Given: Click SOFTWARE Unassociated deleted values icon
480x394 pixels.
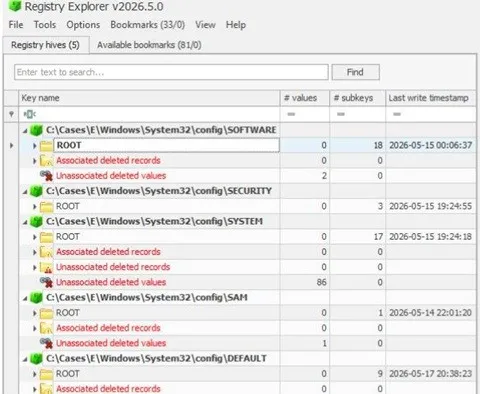Looking at the screenshot, I should click(46, 176).
